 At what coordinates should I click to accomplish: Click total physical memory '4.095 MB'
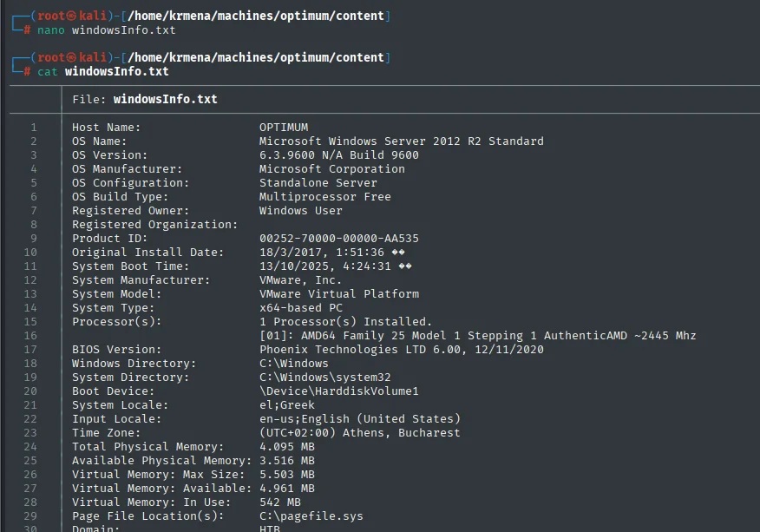point(287,447)
